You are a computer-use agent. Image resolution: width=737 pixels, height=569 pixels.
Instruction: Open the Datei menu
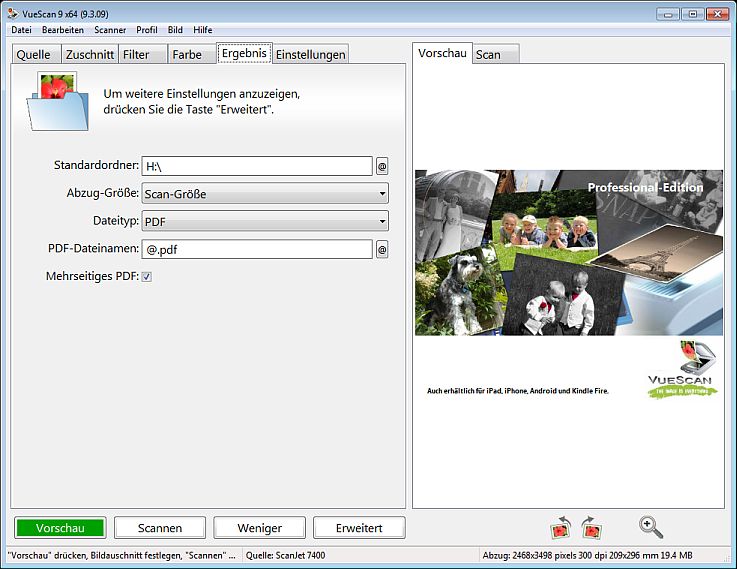(22, 30)
